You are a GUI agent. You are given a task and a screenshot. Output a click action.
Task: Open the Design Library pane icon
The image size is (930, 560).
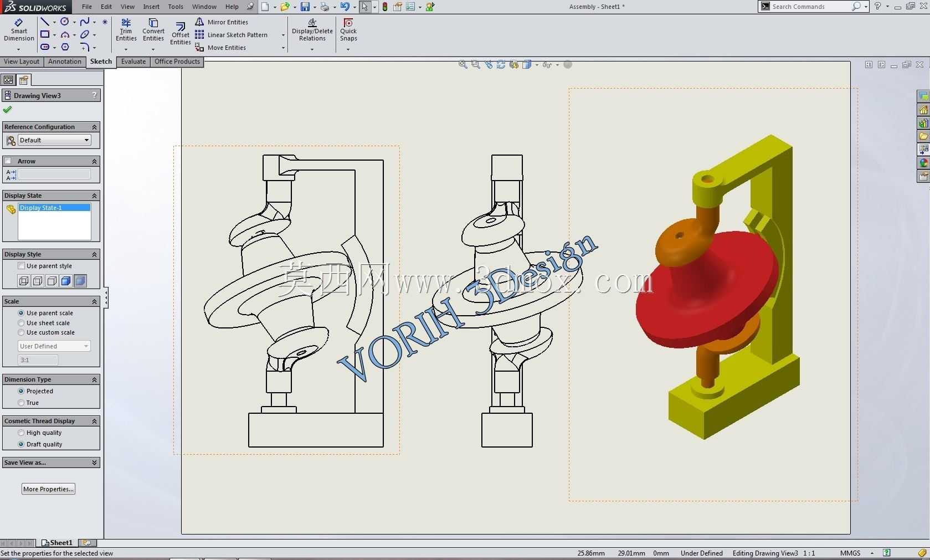(x=923, y=123)
